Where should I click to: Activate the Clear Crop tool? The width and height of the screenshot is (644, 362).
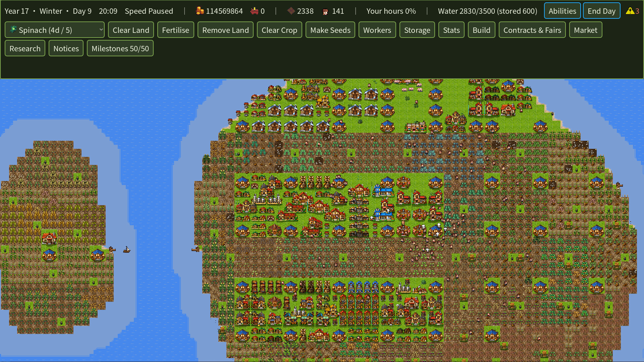pyautogui.click(x=279, y=30)
